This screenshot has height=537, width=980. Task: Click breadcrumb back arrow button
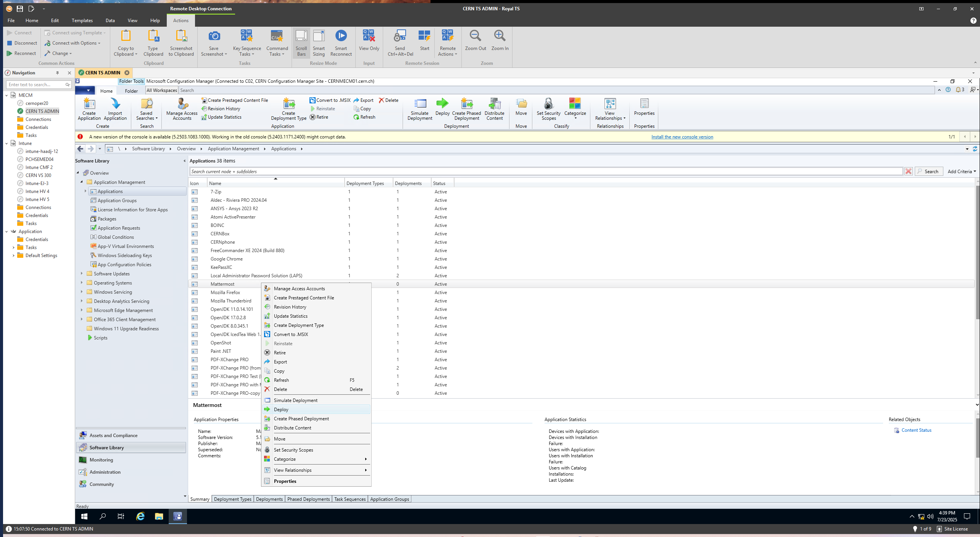(x=80, y=149)
